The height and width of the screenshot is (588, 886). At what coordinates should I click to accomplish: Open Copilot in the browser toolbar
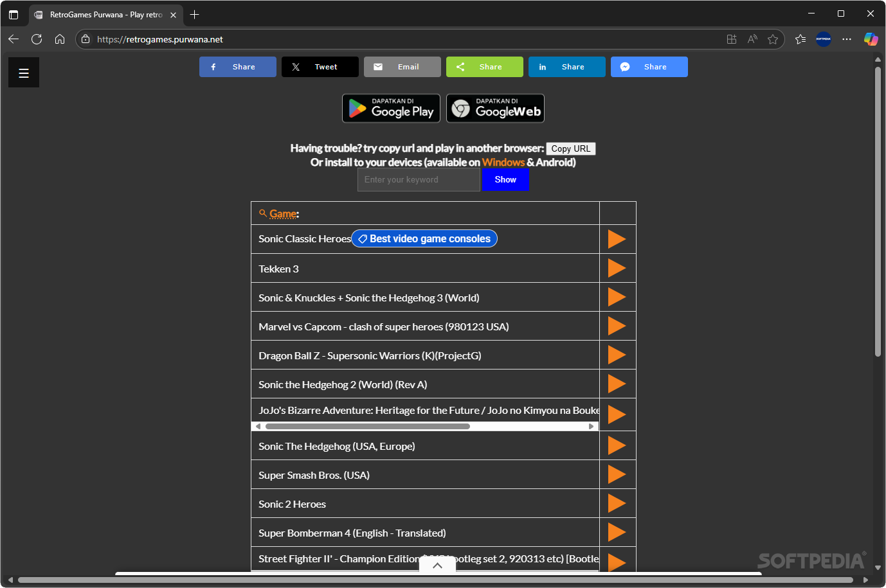click(x=871, y=39)
